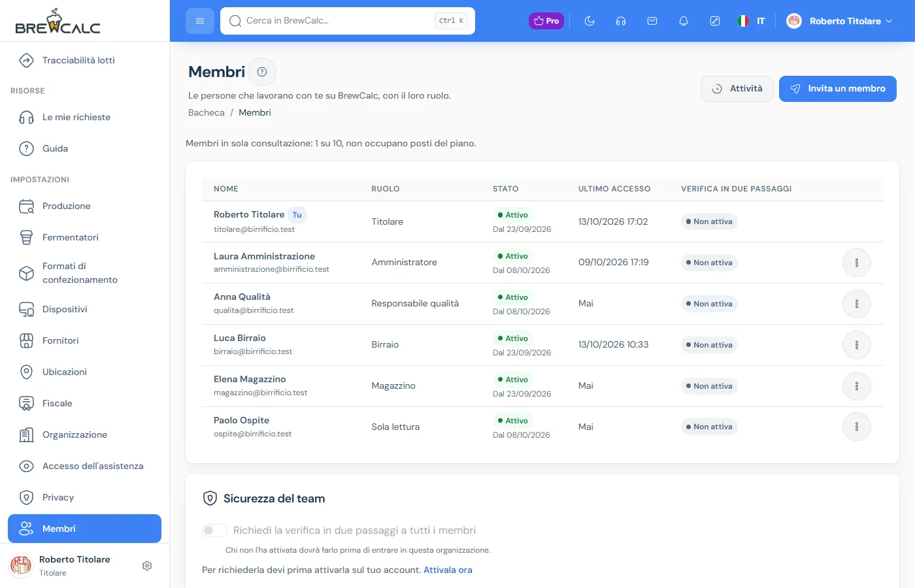Viewport: 915px width, 588px height.
Task: Click the Ubicazioni pin icon
Action: click(26, 372)
